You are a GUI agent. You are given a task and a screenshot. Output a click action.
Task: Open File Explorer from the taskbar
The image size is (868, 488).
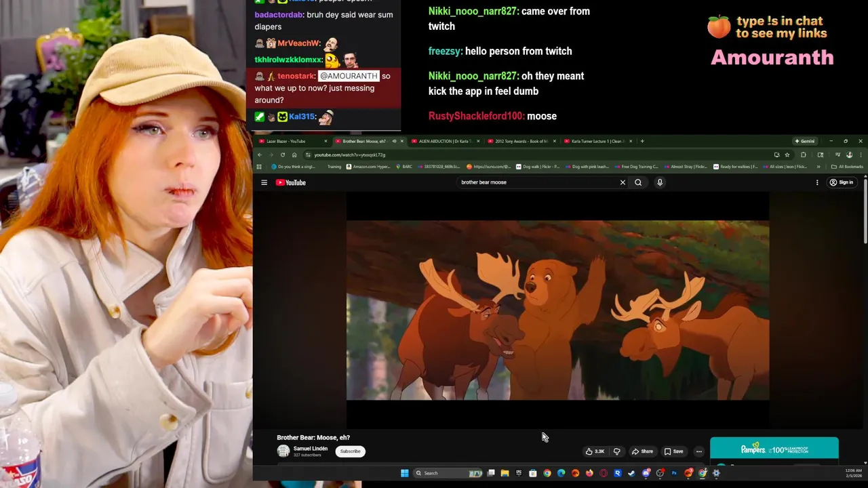(x=505, y=473)
